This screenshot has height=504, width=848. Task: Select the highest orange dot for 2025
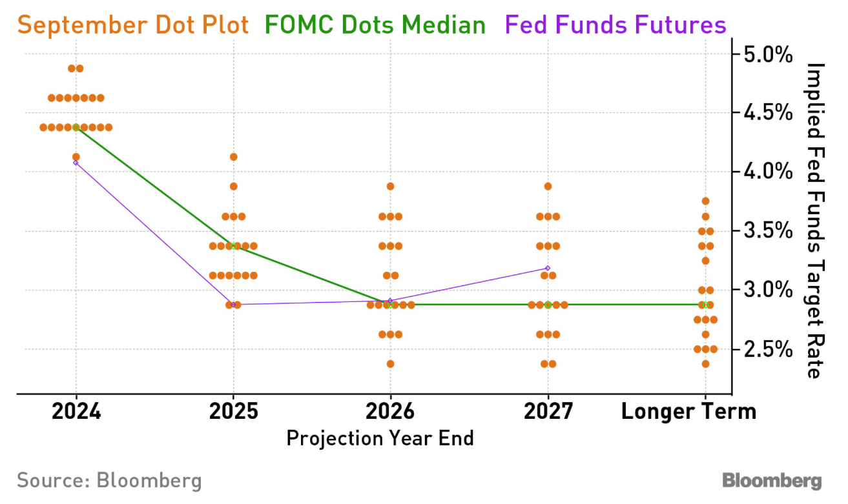[233, 157]
